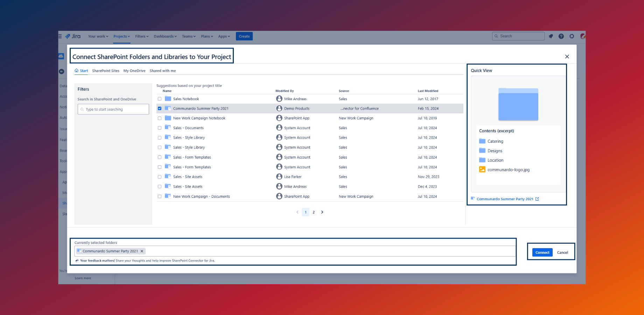Viewport: 644px width, 315px height.
Task: Click New Work Campaign - Documents row name
Action: (202, 196)
